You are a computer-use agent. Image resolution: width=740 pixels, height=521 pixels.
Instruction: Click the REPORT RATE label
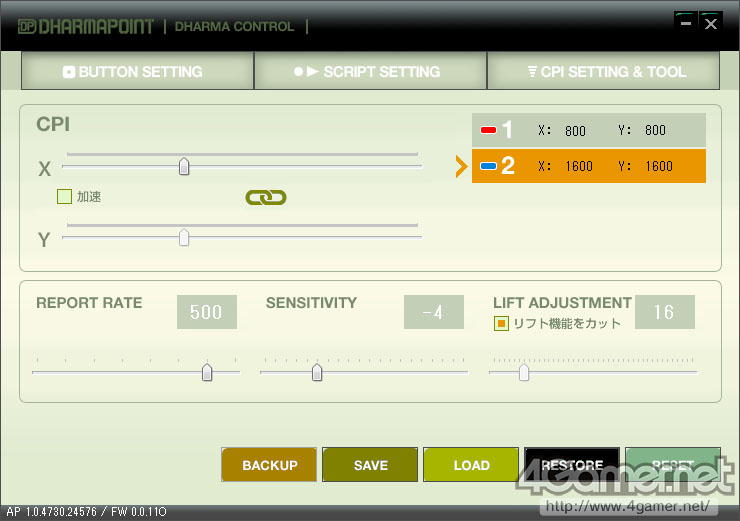[89, 303]
